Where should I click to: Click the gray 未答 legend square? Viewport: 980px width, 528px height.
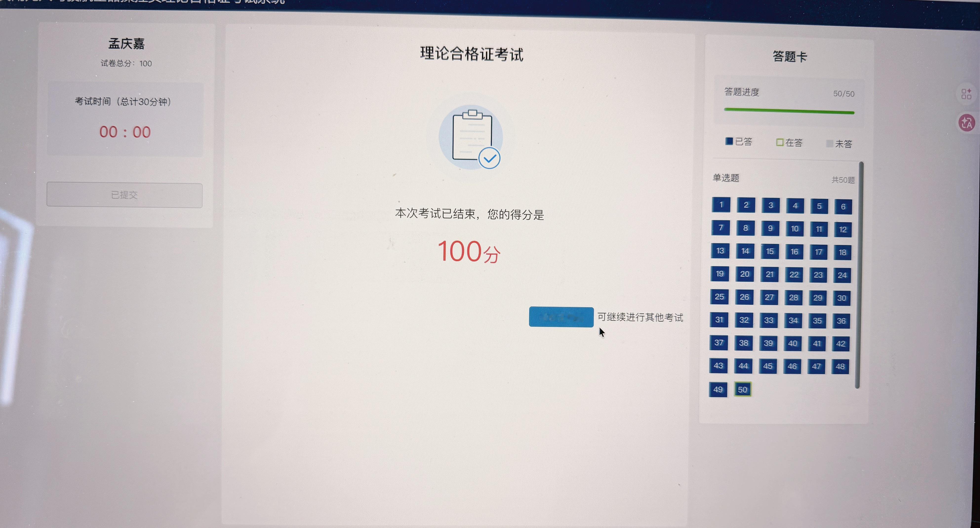(x=830, y=144)
